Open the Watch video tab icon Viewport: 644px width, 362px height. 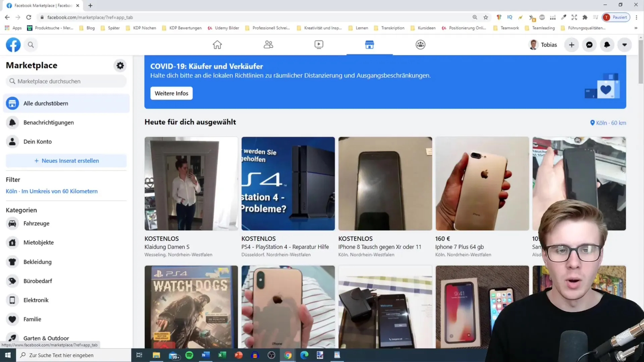point(319,45)
